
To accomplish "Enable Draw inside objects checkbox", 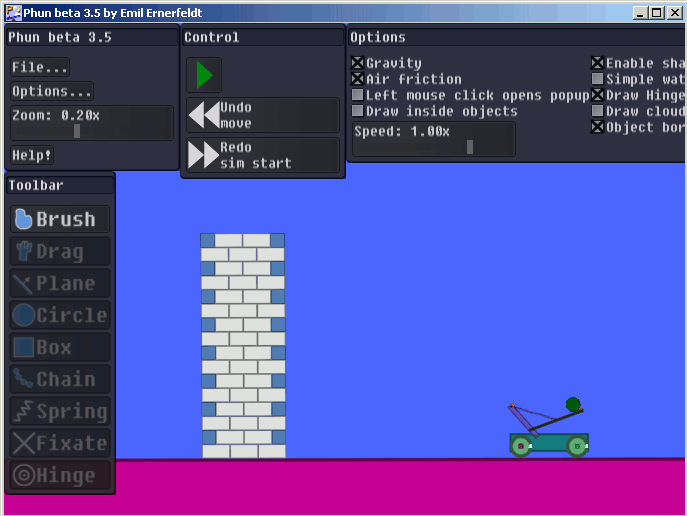I will tap(358, 111).
